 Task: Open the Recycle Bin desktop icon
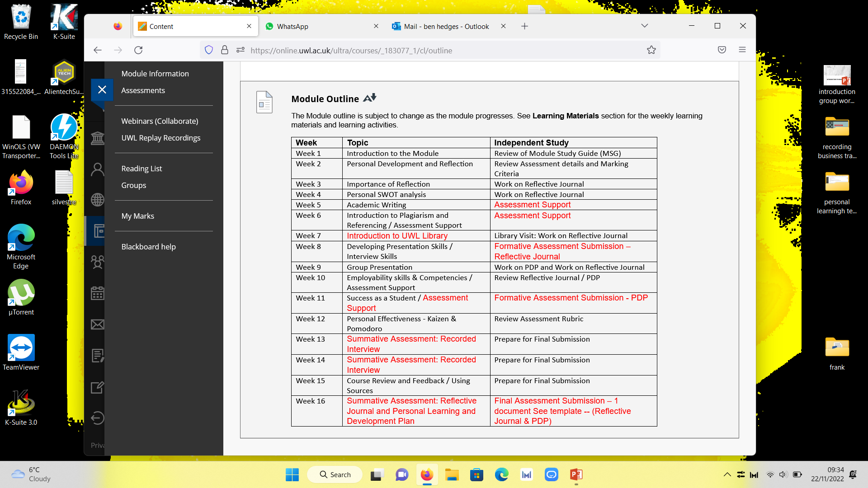click(21, 22)
